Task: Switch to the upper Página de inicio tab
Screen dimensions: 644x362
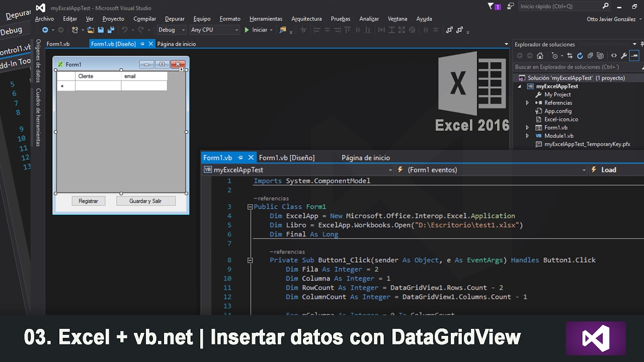Action: tap(176, 44)
